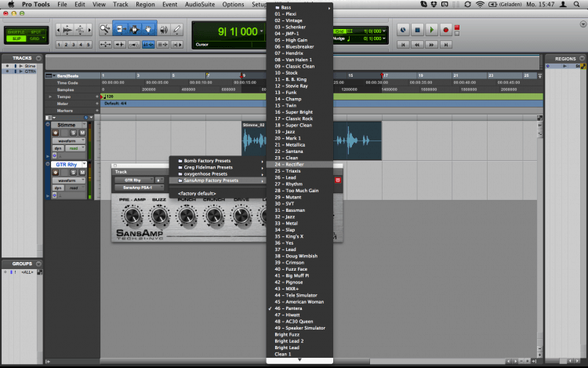Open the GTR Rhy track name dropdown arrow
Image resolution: width=588 pixels, height=368 pixels.
[x=85, y=164]
